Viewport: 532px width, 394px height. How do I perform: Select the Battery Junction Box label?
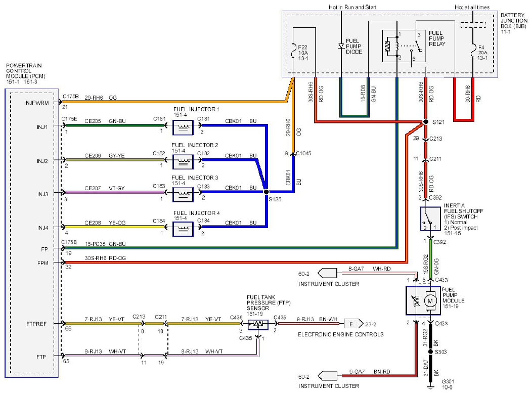(x=514, y=20)
